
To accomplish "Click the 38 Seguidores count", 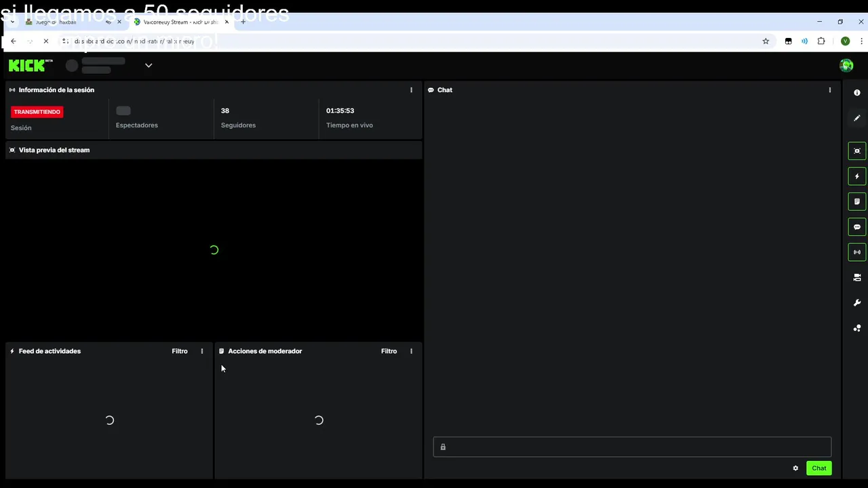I will tap(225, 110).
